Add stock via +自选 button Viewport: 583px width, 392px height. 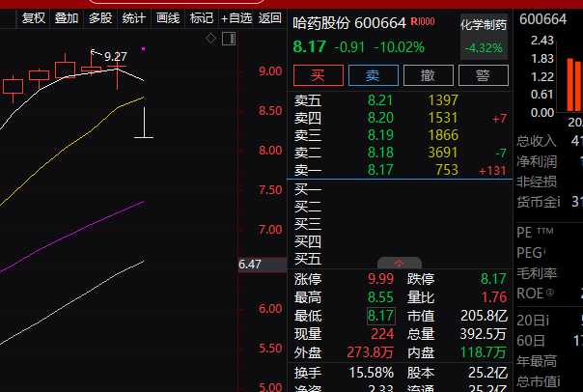pyautogui.click(x=236, y=18)
